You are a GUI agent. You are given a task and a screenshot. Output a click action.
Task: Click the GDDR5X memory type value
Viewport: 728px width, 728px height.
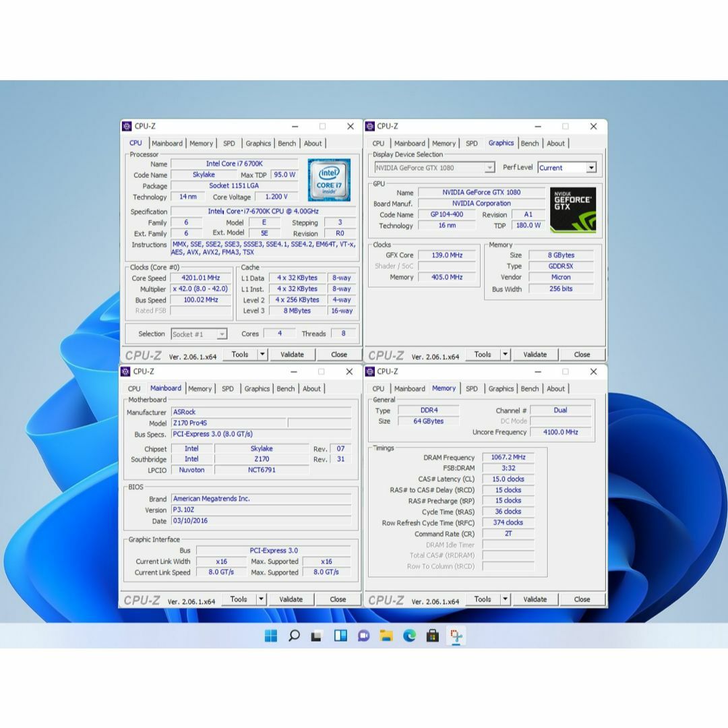[x=561, y=266]
